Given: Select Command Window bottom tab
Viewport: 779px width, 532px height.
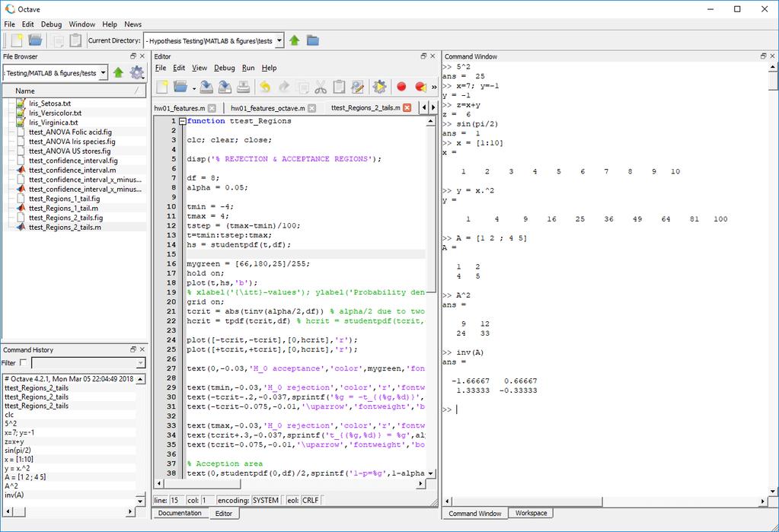Looking at the screenshot, I should (475, 514).
